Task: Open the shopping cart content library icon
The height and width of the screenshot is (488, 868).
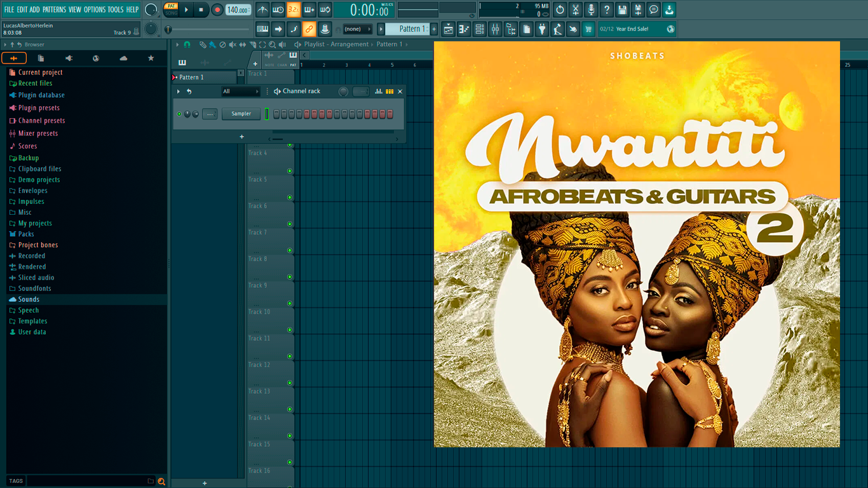Action: coord(588,29)
